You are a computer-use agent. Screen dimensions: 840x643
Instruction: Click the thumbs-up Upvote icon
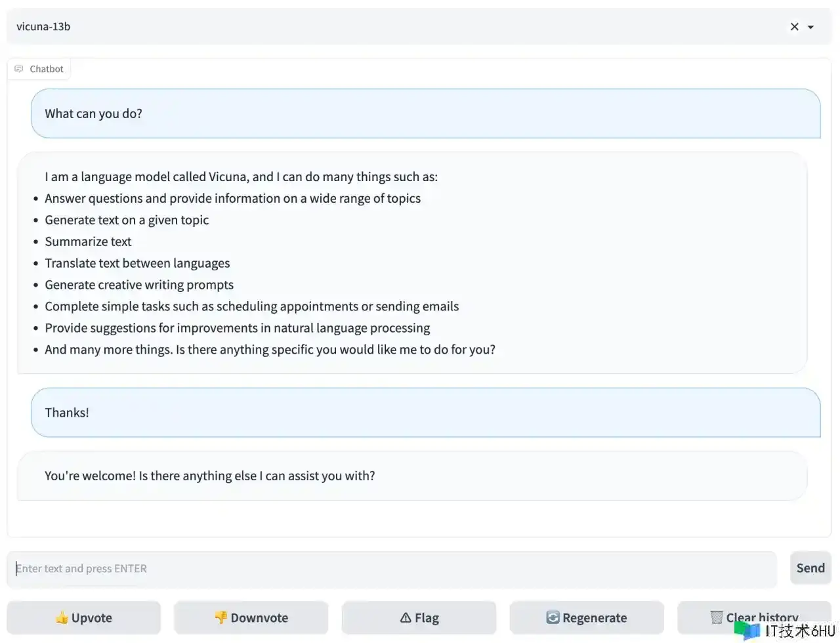(x=62, y=618)
